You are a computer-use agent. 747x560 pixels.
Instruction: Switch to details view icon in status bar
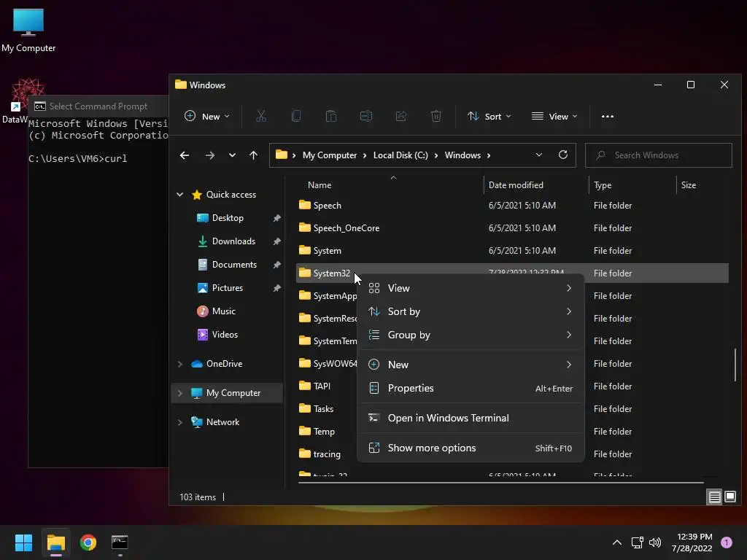pyautogui.click(x=715, y=497)
